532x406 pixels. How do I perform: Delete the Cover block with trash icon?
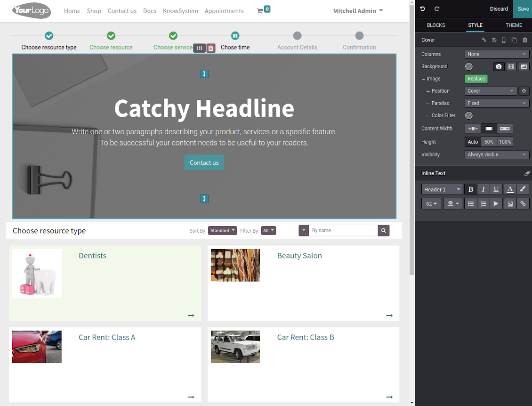pyautogui.click(x=525, y=40)
